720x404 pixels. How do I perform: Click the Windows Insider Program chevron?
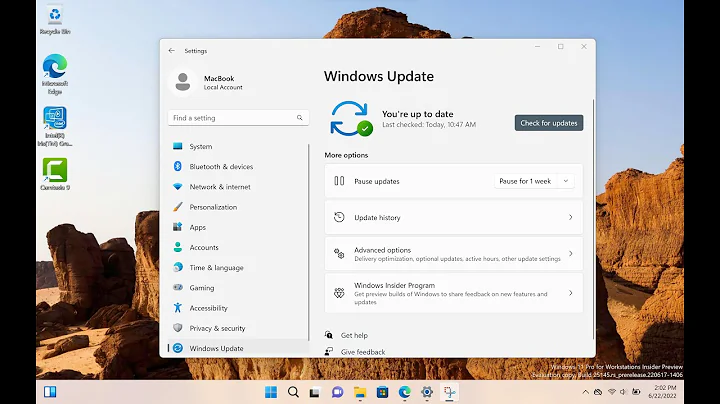(570, 293)
